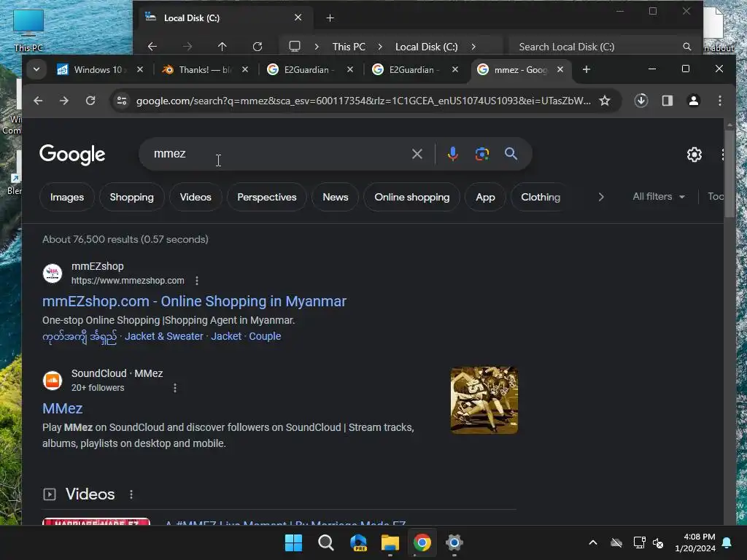Select the App filter chip
Viewport: 747px width, 560px height.
pyautogui.click(x=485, y=197)
